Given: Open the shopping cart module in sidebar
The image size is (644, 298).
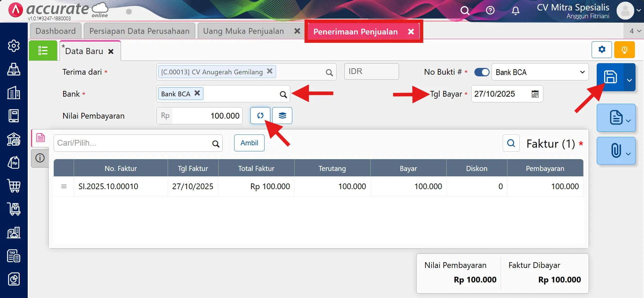Looking at the screenshot, I should [14, 186].
